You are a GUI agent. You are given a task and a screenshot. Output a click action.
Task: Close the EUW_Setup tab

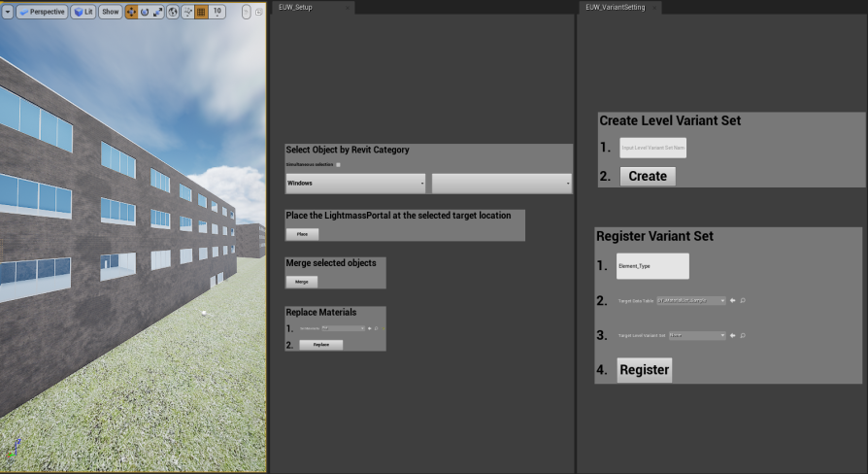[347, 8]
